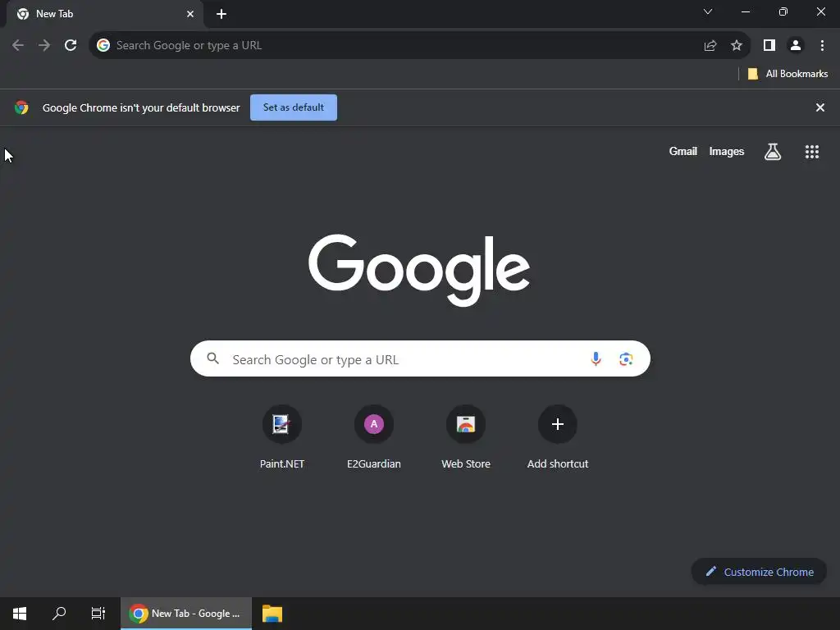Screen dimensions: 840x630
Task: Click Set as default button
Action: pyautogui.click(x=294, y=107)
